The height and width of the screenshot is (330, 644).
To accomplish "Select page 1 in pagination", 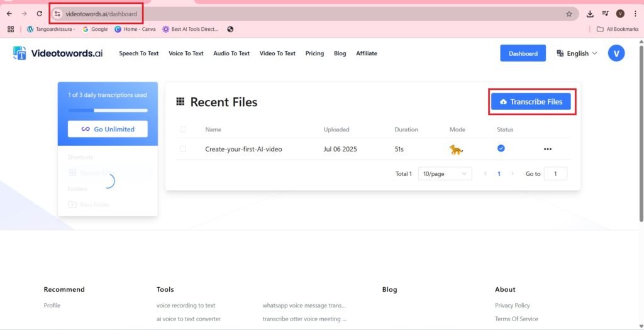I will (x=499, y=173).
